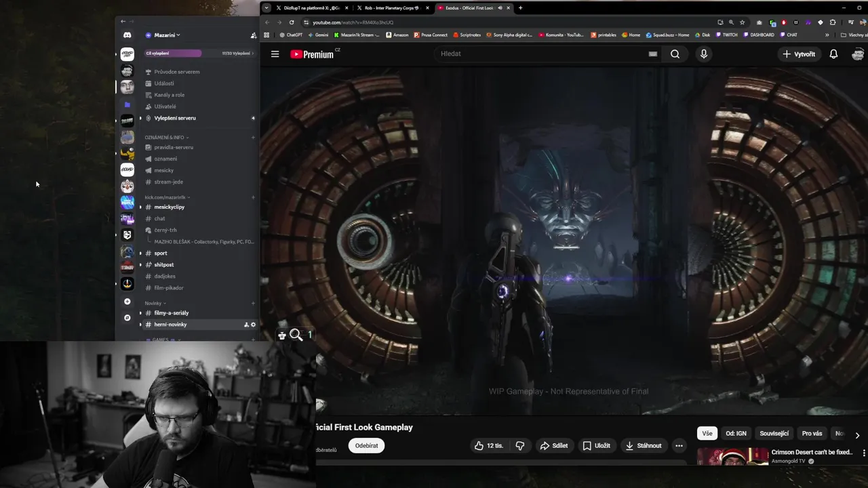Open Chrome extensions puzzle icon
The height and width of the screenshot is (488, 868).
pos(833,22)
